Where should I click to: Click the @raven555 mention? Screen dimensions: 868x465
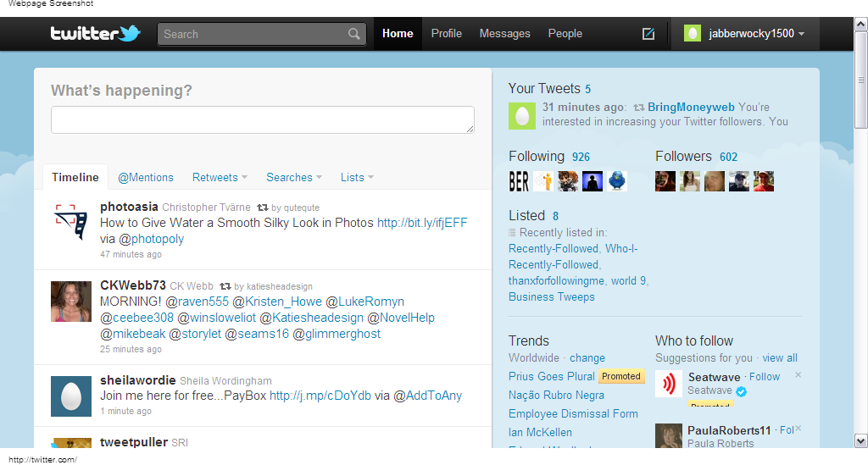coord(197,302)
